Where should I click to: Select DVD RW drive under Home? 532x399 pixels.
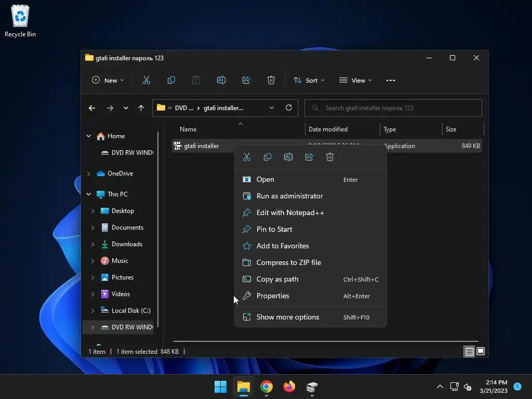coord(127,153)
